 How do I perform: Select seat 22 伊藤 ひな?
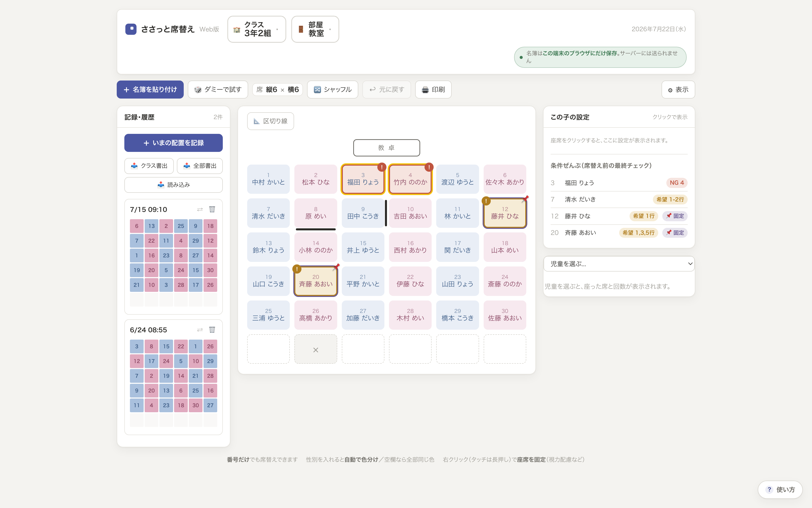410,281
